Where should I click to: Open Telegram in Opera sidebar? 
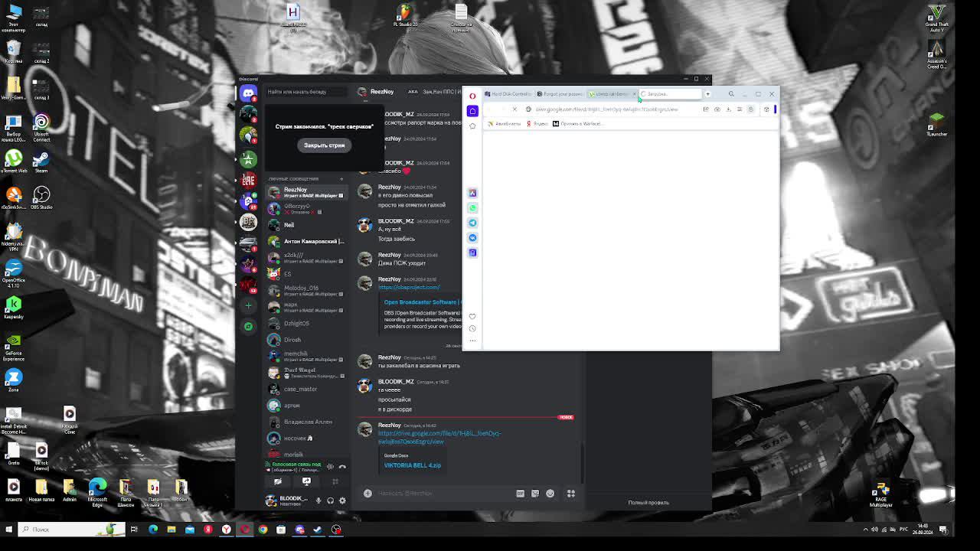[x=472, y=223]
